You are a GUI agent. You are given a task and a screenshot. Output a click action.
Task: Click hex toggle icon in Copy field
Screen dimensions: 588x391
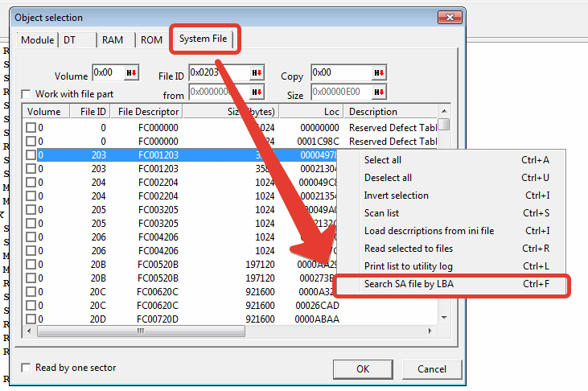(x=379, y=72)
